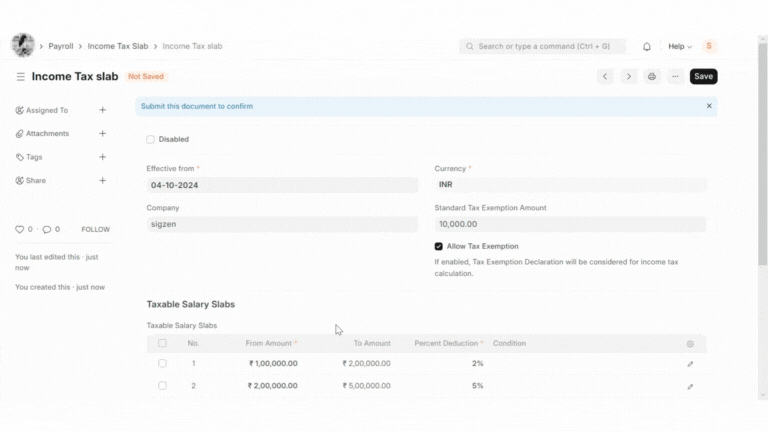Open the Currency field dropdown
This screenshot has width=768, height=432.
(570, 185)
